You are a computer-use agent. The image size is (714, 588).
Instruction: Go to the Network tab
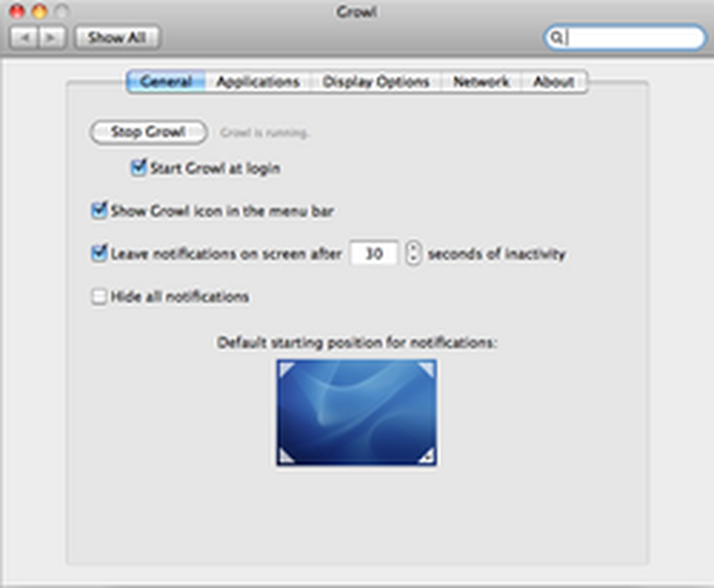tap(481, 82)
